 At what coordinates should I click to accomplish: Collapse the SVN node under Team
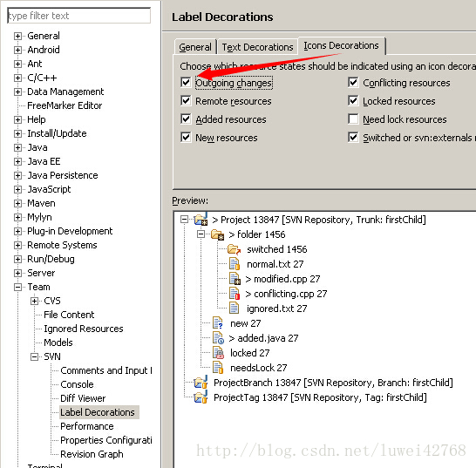(x=34, y=357)
